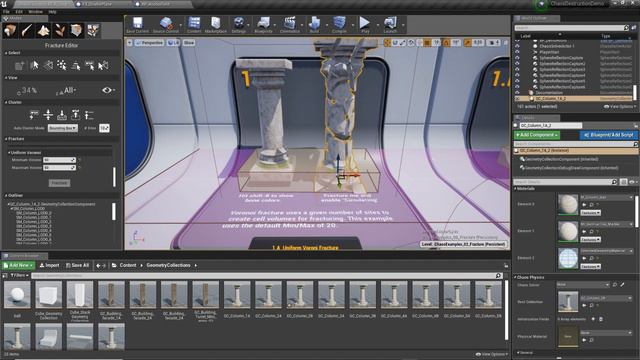Screen dimensions: 640x360
Task: Click the Add New button in Content Browser
Action: (18, 265)
